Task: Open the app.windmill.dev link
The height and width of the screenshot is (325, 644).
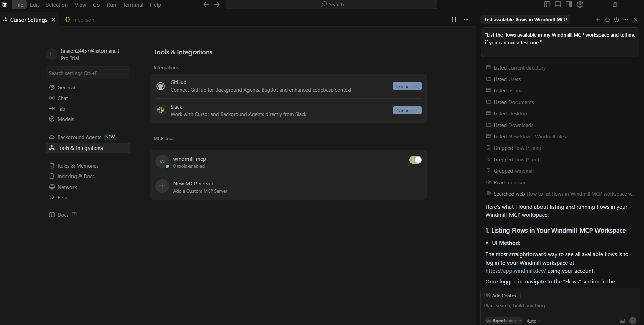Action: pos(516,271)
